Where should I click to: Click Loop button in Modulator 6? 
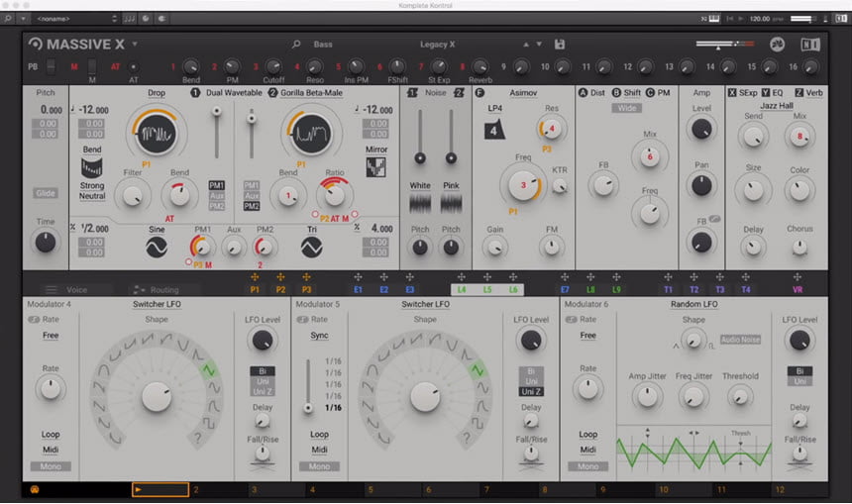pyautogui.click(x=587, y=435)
